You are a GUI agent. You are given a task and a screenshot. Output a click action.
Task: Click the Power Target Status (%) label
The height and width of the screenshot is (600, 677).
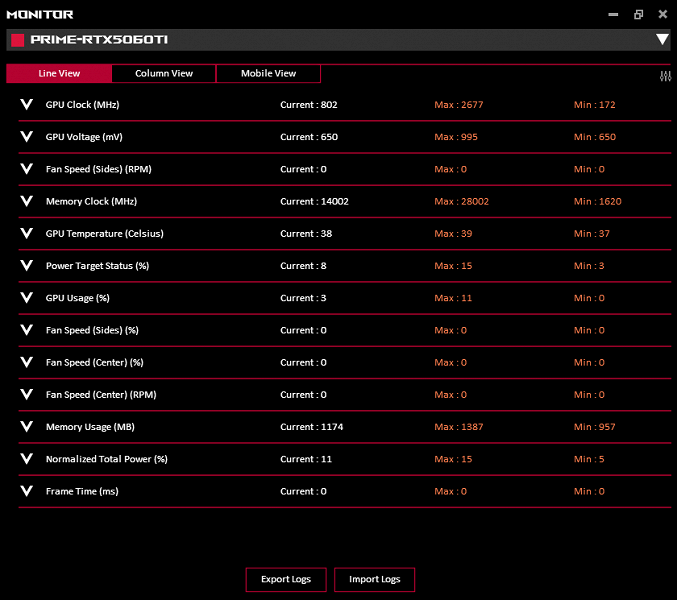click(98, 266)
